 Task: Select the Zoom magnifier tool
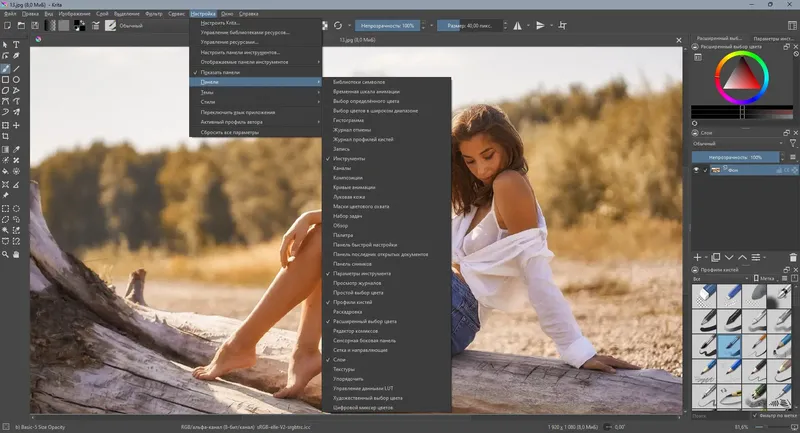pyautogui.click(x=6, y=254)
